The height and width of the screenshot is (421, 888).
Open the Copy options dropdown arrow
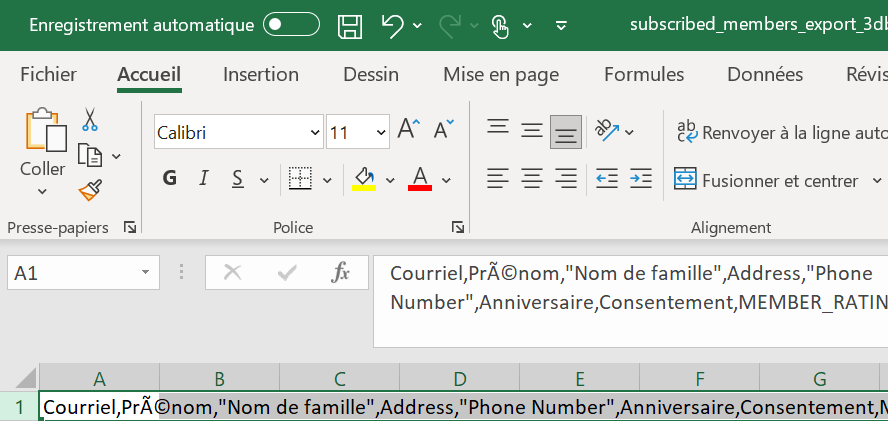point(116,156)
